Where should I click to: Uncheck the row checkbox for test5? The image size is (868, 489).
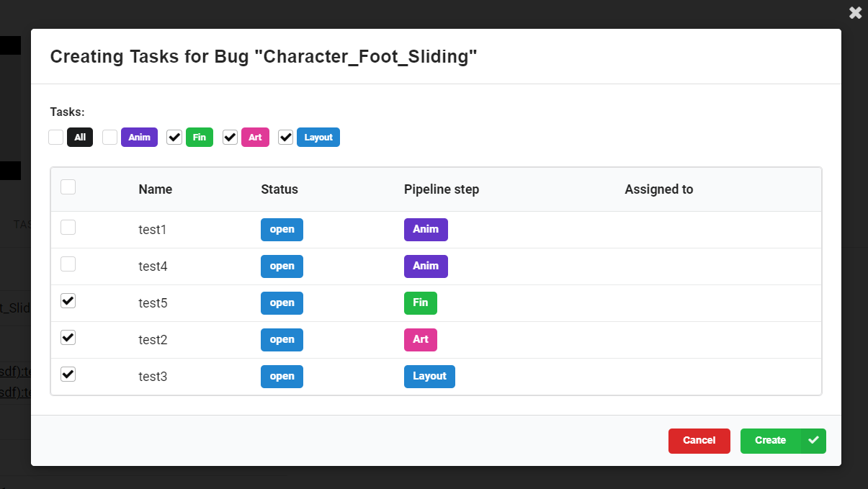(x=68, y=300)
